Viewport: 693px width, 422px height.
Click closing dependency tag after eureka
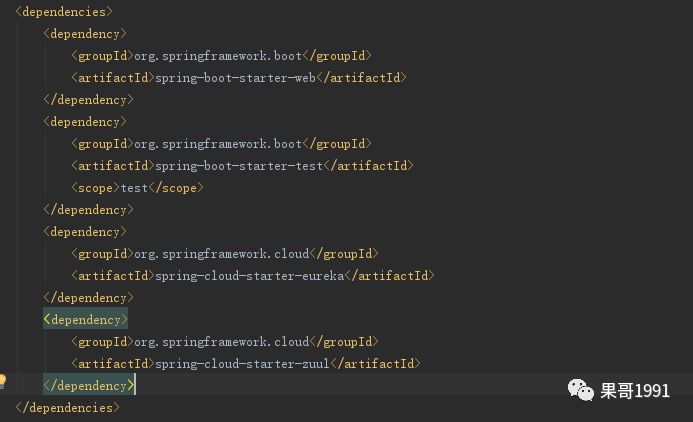88,298
